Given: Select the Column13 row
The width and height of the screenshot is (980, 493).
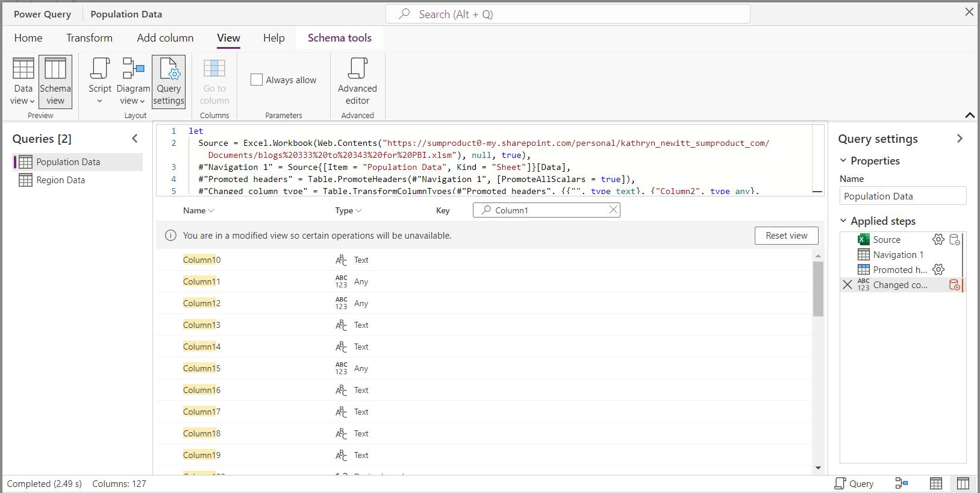Looking at the screenshot, I should click(484, 325).
